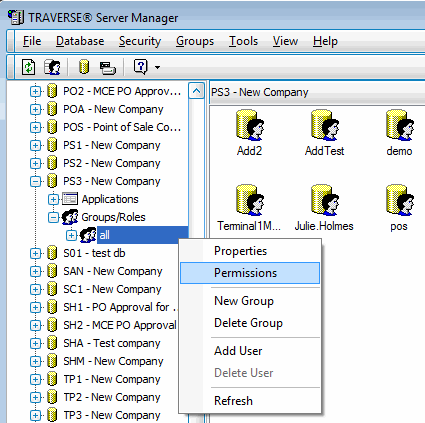The image size is (425, 423).
Task: Select the Add2 user icon
Action: 250,133
